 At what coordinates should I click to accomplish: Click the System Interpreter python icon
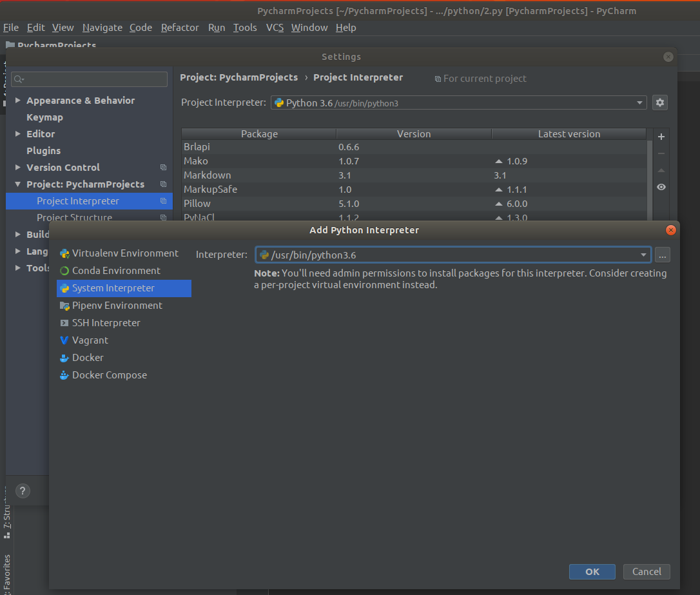click(x=64, y=288)
